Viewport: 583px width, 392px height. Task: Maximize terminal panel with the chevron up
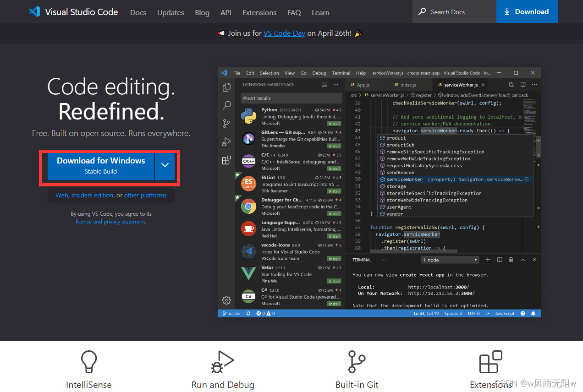523,260
